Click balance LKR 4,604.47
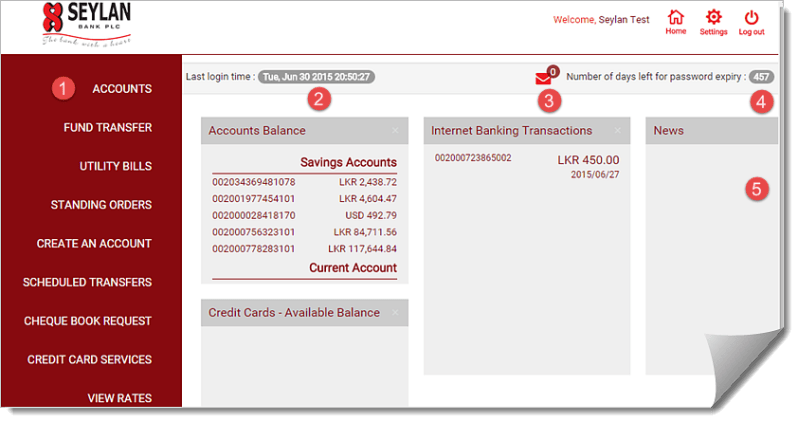The height and width of the screenshot is (422, 798). coord(367,199)
